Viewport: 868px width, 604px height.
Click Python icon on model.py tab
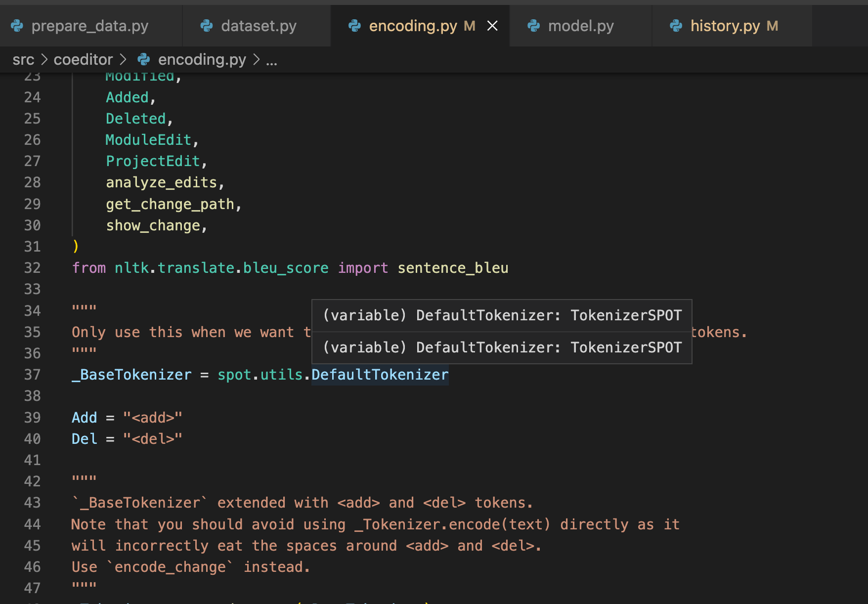tap(534, 26)
